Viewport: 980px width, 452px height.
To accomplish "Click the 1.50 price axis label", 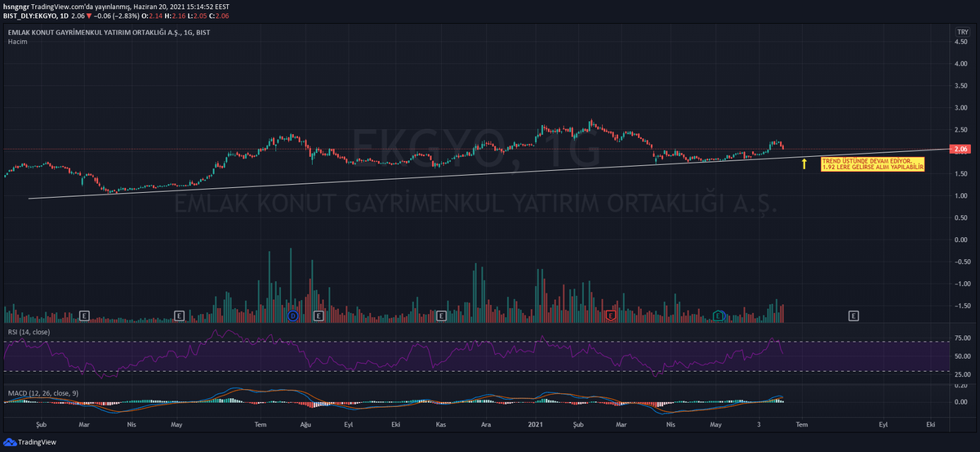I will (961, 174).
